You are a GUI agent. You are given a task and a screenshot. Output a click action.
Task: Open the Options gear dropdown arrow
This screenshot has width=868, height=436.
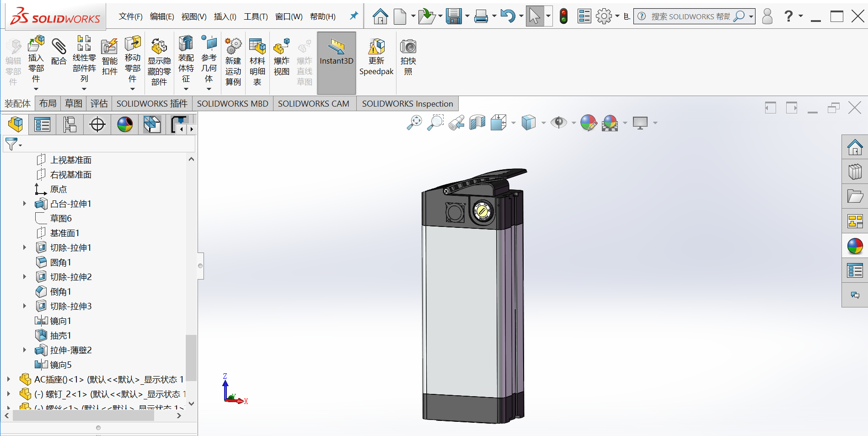[x=617, y=16]
